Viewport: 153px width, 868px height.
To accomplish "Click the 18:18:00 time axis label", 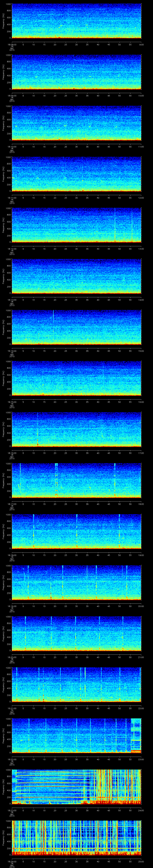I will tap(12, 555).
